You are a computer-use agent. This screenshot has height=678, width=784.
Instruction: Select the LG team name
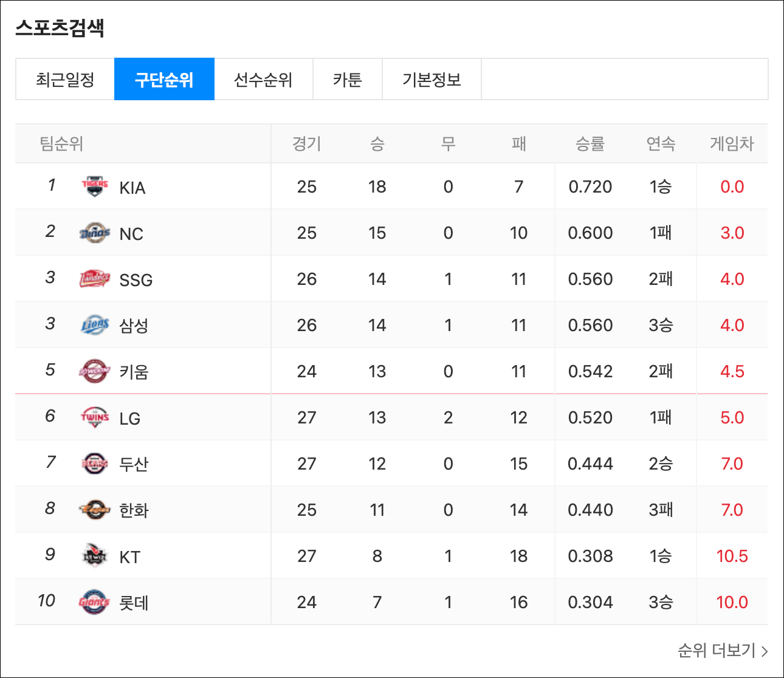(x=130, y=419)
